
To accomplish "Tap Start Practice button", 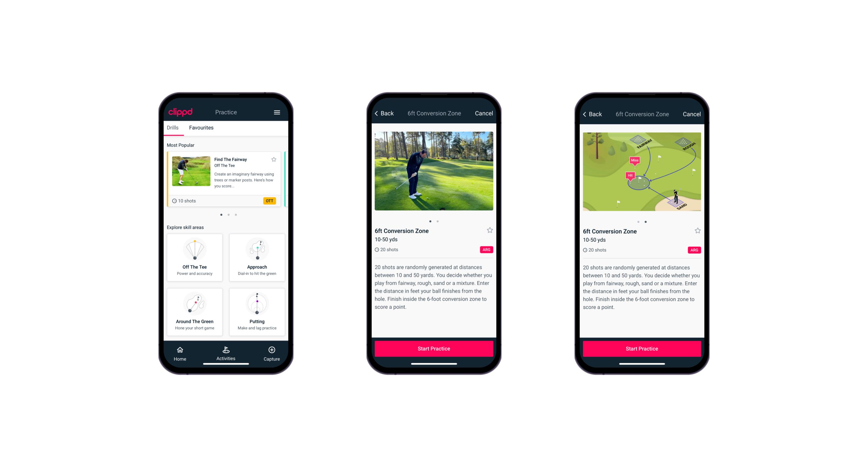I will [433, 348].
